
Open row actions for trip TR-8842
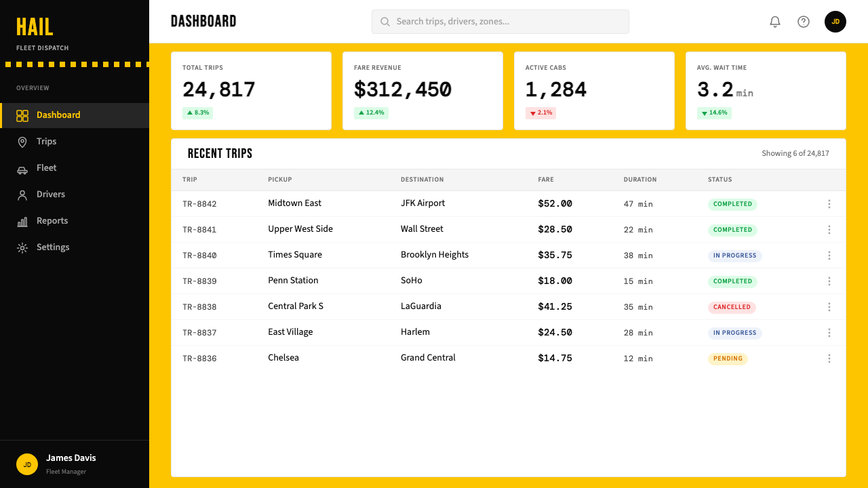(829, 204)
